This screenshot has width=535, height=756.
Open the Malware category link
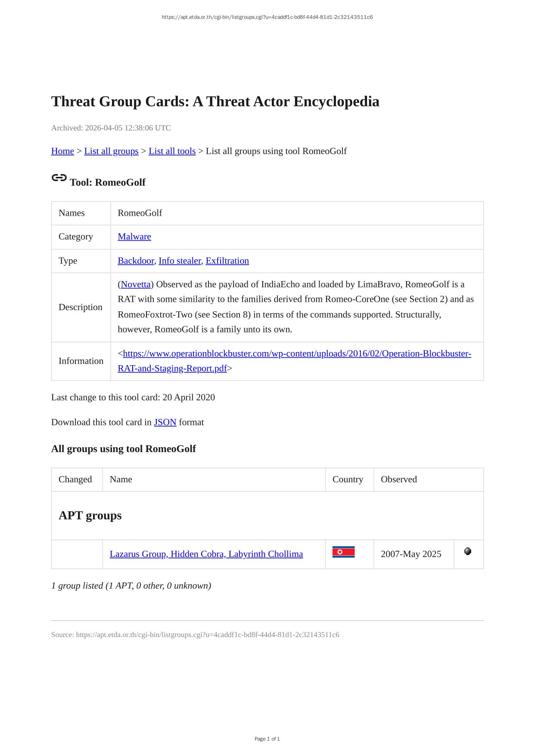[134, 237]
